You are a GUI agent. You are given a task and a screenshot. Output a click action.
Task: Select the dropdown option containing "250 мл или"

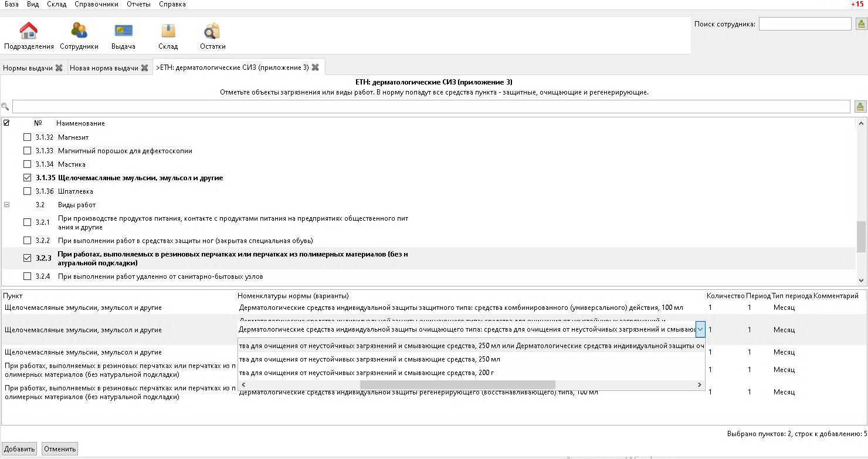[471, 346]
